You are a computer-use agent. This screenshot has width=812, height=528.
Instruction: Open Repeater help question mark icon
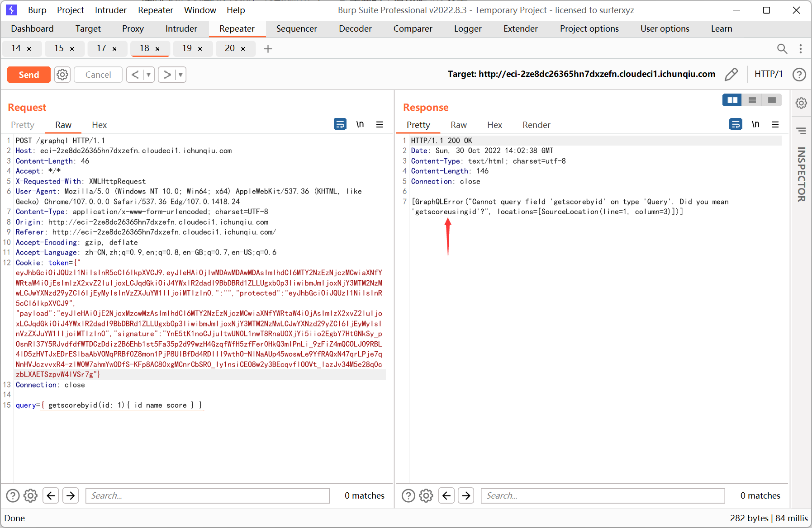point(799,74)
